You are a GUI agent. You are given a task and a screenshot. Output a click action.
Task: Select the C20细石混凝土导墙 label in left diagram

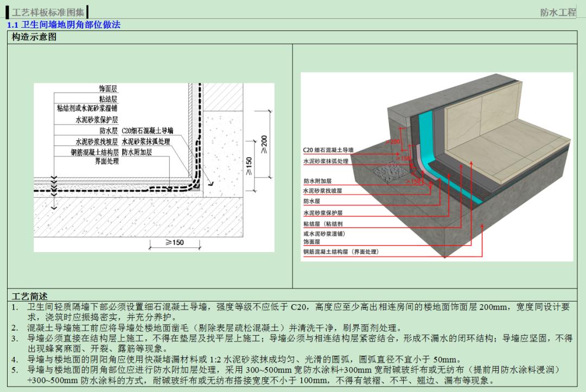pyautogui.click(x=146, y=131)
